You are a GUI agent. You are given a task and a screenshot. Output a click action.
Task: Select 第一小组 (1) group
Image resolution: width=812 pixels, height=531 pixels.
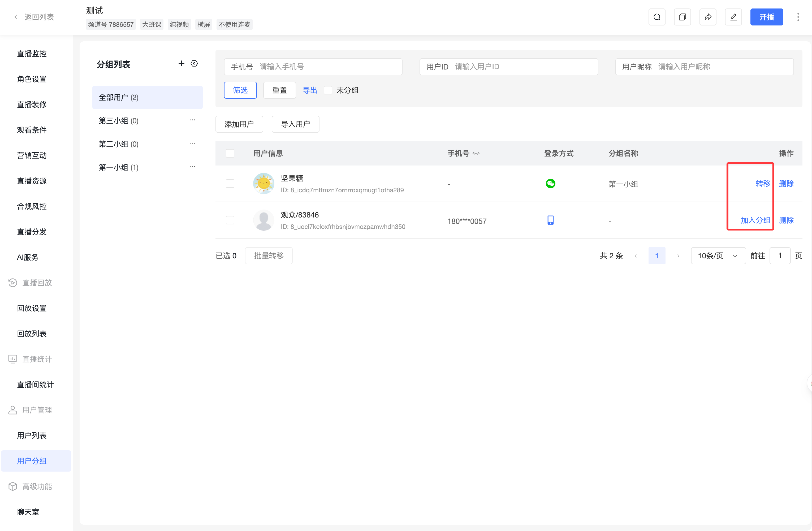click(147, 167)
